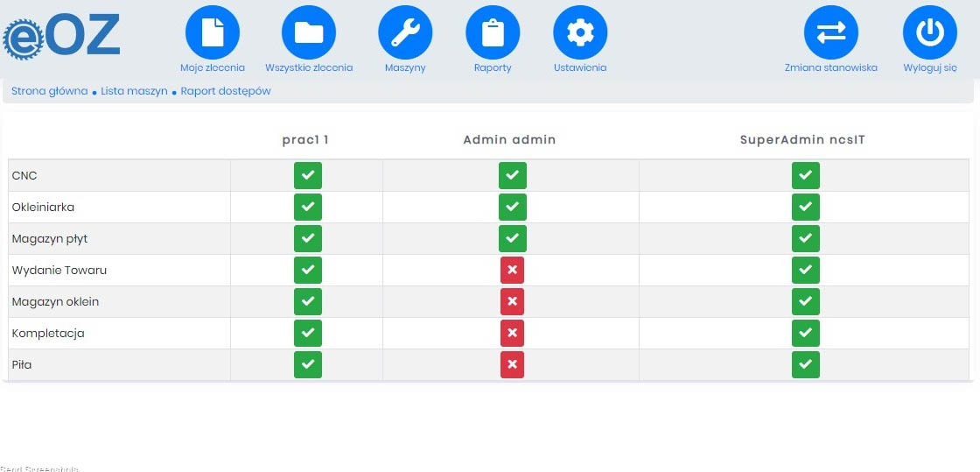The image size is (980, 472).
Task: Select the Magazyn płyt row label
Action: 50,239
